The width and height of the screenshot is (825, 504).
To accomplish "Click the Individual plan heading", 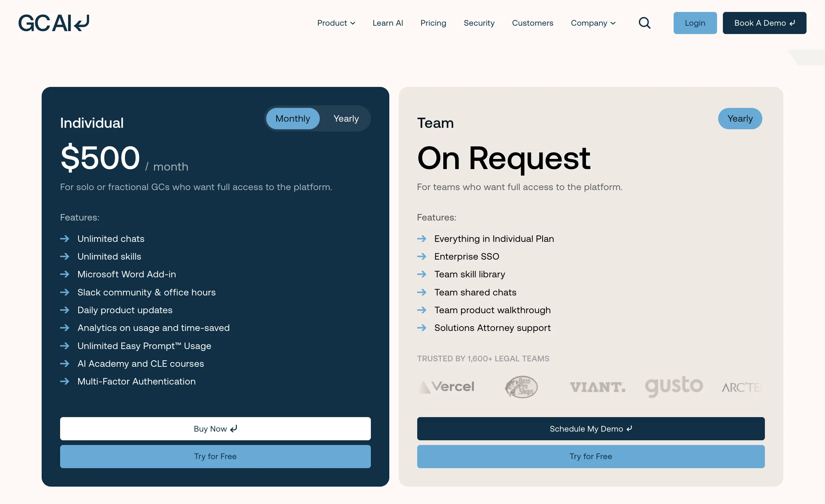I will [92, 123].
